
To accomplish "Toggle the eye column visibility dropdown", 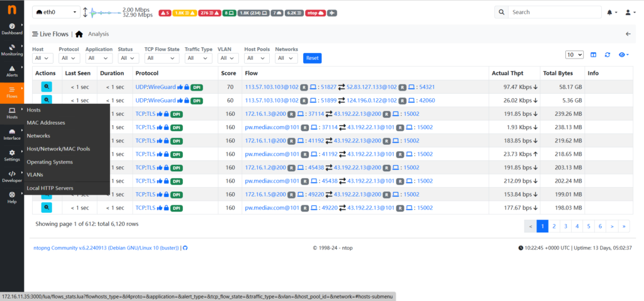I will (x=624, y=55).
